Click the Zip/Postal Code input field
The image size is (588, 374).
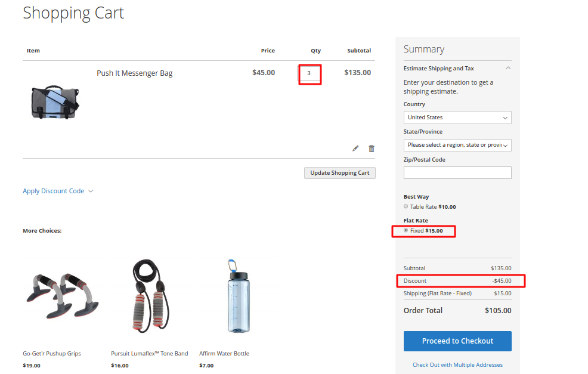tap(457, 173)
